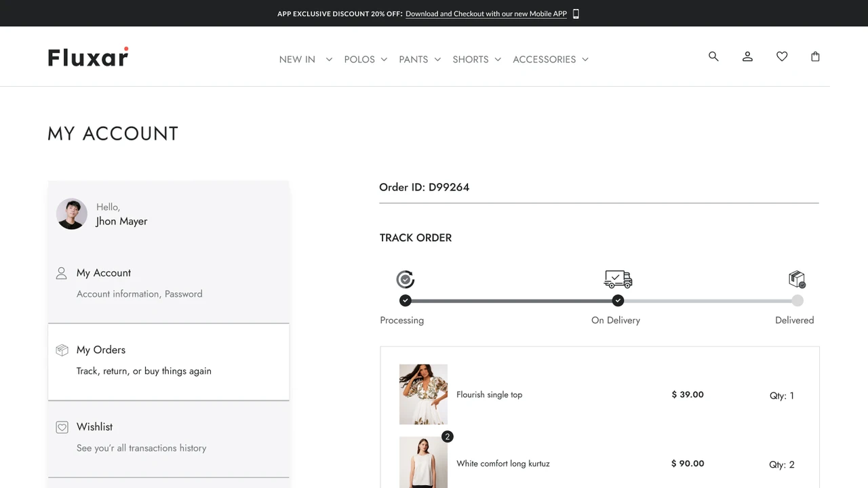The image size is (868, 488).
Task: Click the mobile phone icon in banner
Action: click(576, 14)
